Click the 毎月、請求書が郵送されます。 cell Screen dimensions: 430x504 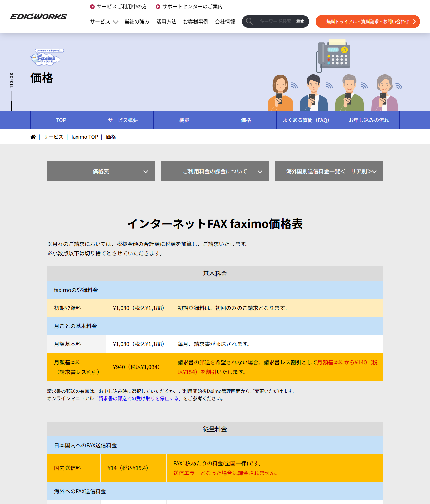(x=277, y=344)
